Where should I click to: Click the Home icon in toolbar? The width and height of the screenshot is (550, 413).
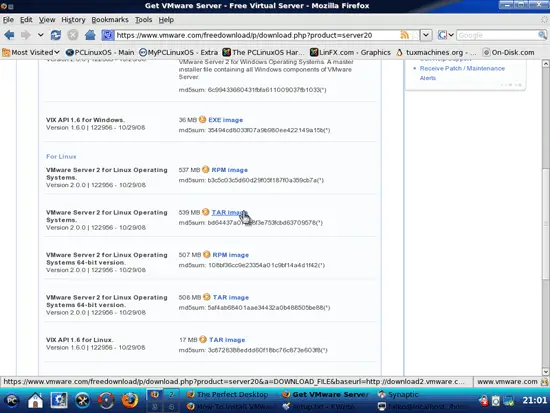click(90, 35)
